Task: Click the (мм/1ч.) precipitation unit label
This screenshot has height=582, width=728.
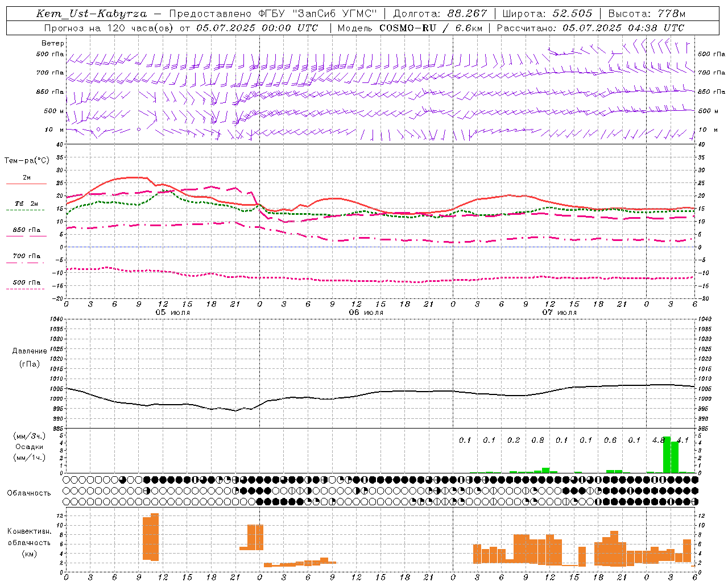Action: pos(30,457)
